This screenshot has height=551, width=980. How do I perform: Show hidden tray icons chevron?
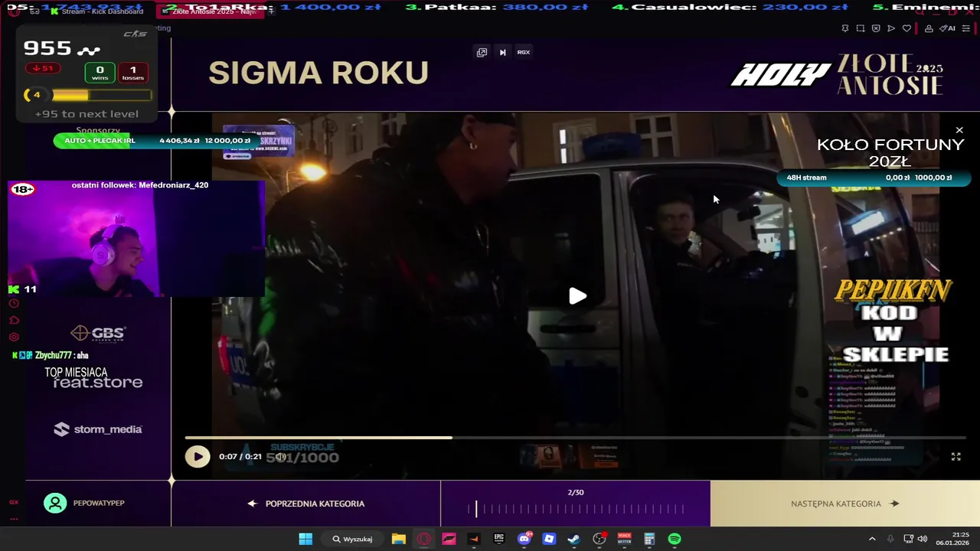pos(871,539)
